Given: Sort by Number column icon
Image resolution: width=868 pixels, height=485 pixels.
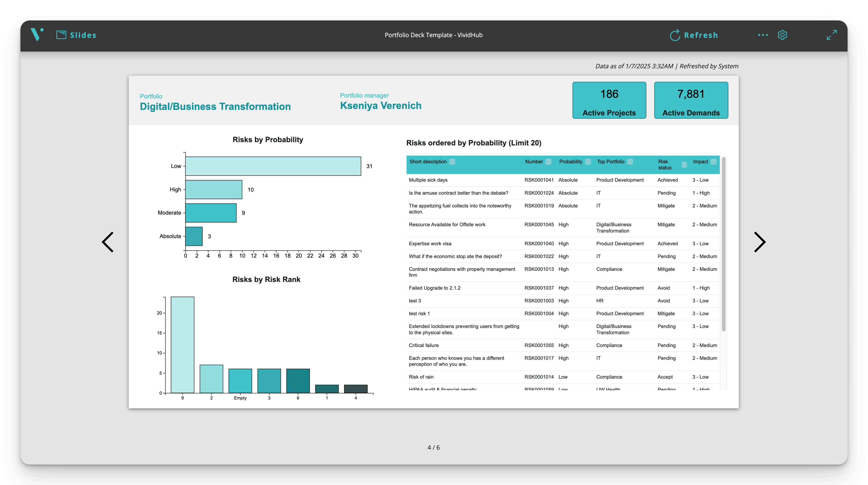Looking at the screenshot, I should pos(549,162).
